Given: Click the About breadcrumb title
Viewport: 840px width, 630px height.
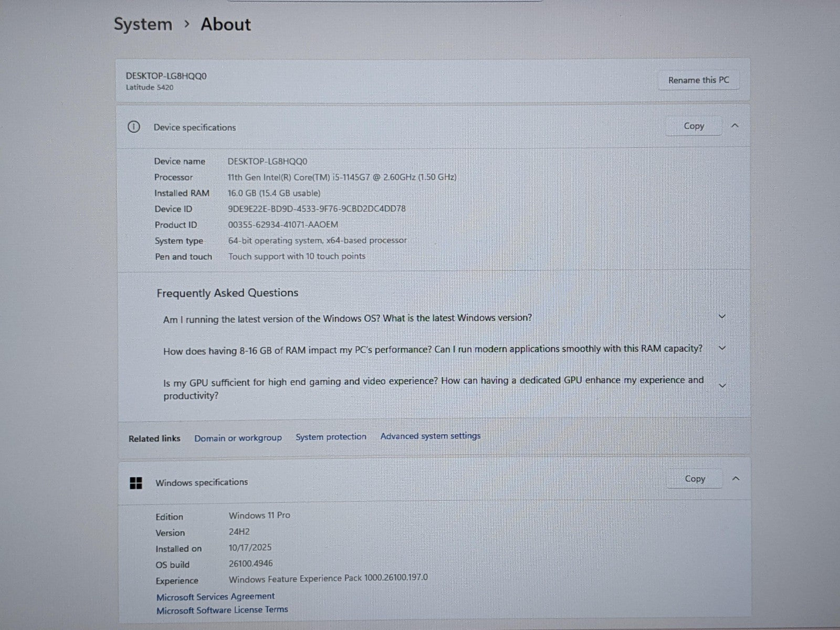Looking at the screenshot, I should (226, 24).
